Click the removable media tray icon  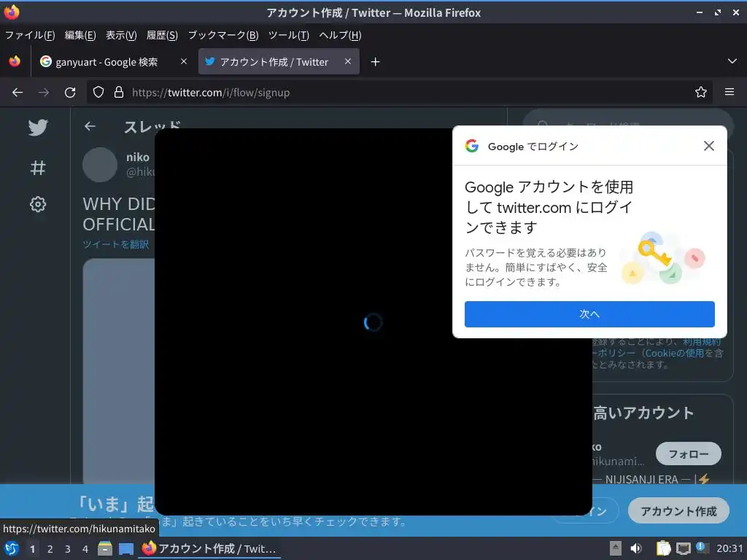point(616,548)
